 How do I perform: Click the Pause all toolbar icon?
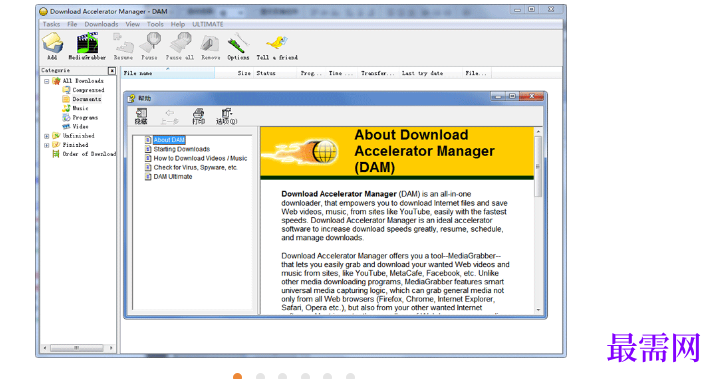point(180,46)
